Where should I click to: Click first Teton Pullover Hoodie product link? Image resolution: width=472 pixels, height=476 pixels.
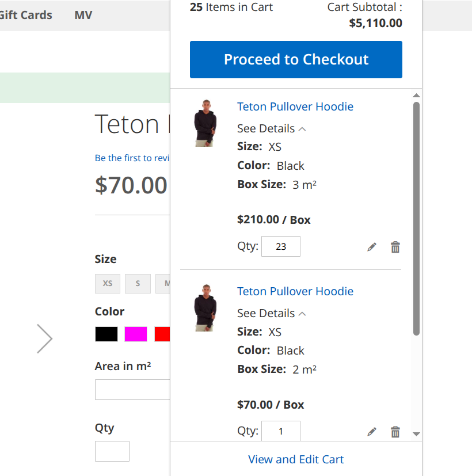(x=295, y=106)
